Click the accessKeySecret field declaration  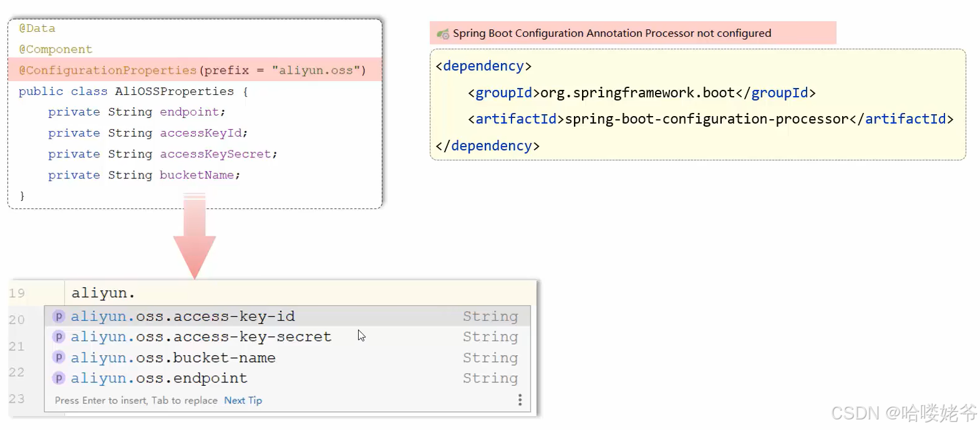click(162, 154)
